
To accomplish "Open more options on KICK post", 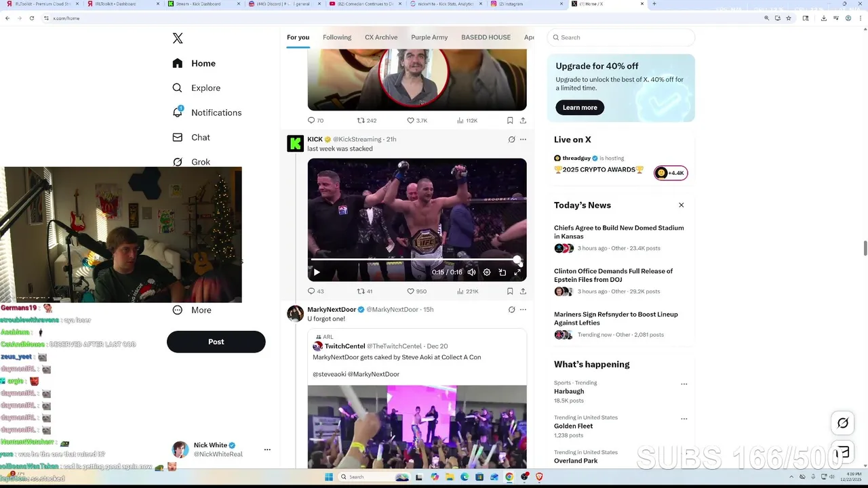I will (523, 139).
